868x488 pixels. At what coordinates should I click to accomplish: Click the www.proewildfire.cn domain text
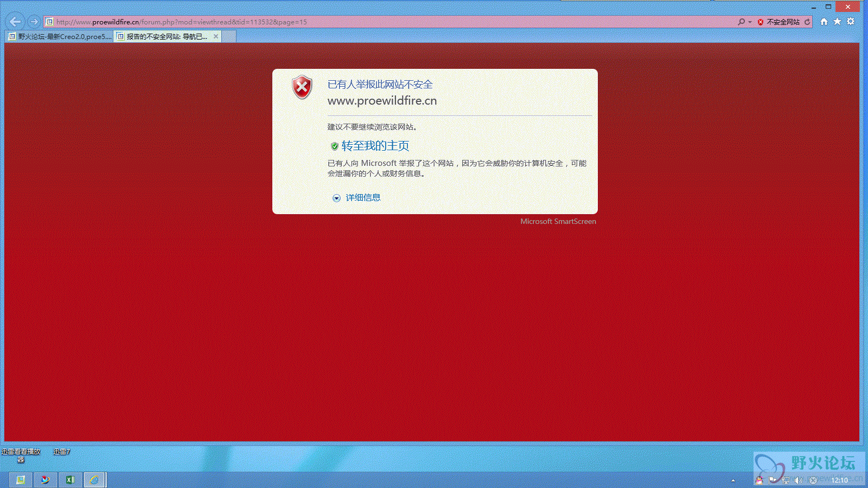382,101
